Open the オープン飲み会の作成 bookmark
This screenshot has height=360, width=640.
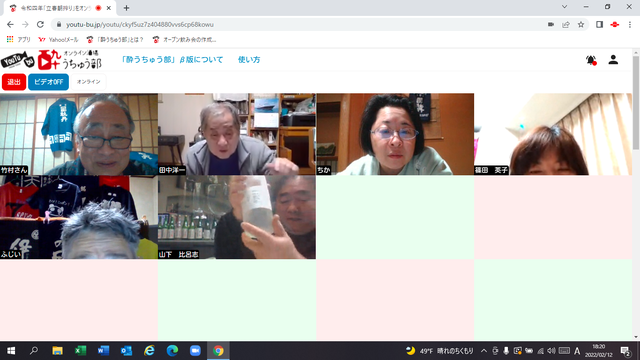point(184,40)
